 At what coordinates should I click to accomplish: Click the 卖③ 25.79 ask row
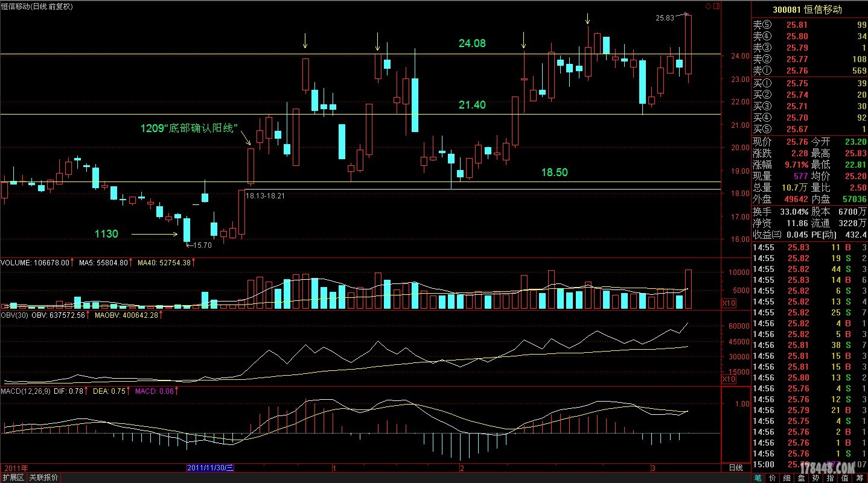(809, 48)
